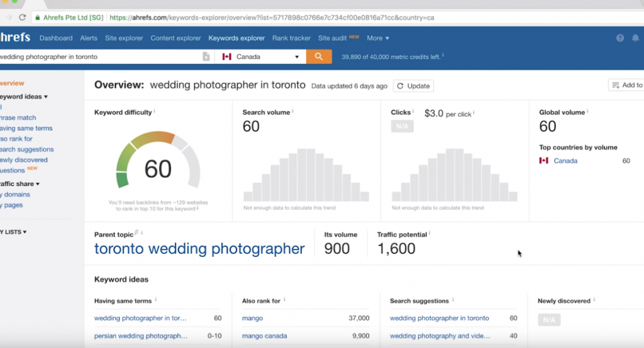This screenshot has height=348, width=644.
Task: Go to the Site explorer tab
Action: [124, 38]
